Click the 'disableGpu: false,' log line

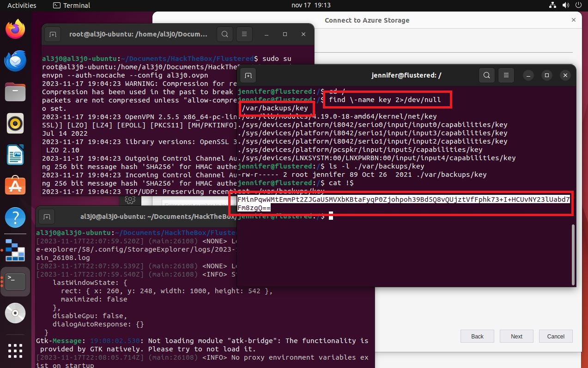tap(90, 316)
